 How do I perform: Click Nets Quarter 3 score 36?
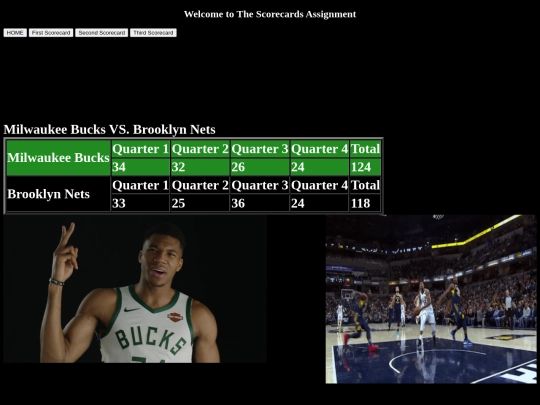click(x=260, y=203)
